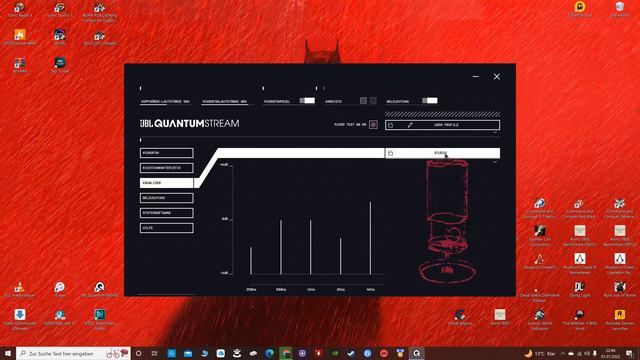Select the Recycle Bin desktop icon
This screenshot has height=360, width=640.
pyautogui.click(x=620, y=10)
